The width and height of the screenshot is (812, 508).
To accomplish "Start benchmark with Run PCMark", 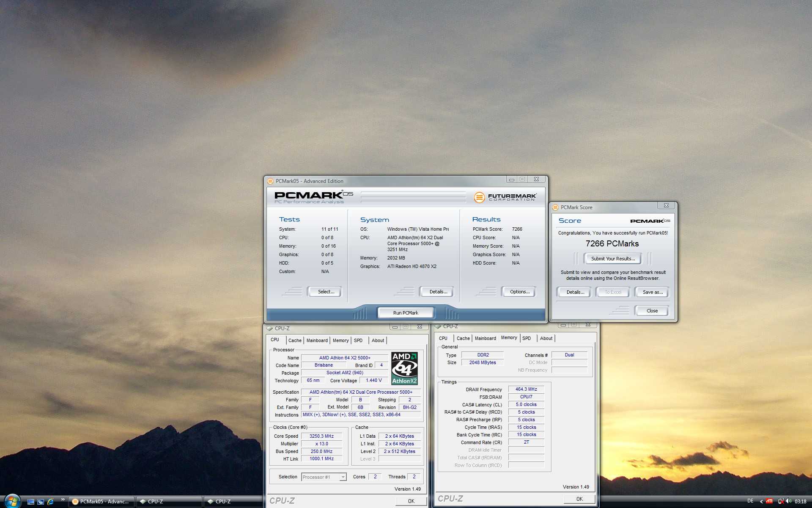I will (406, 313).
